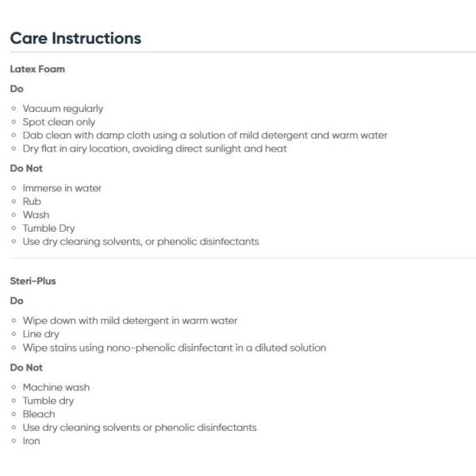Click the 'Do Not' label under Steri-Plus
476x476 pixels.
click(26, 367)
